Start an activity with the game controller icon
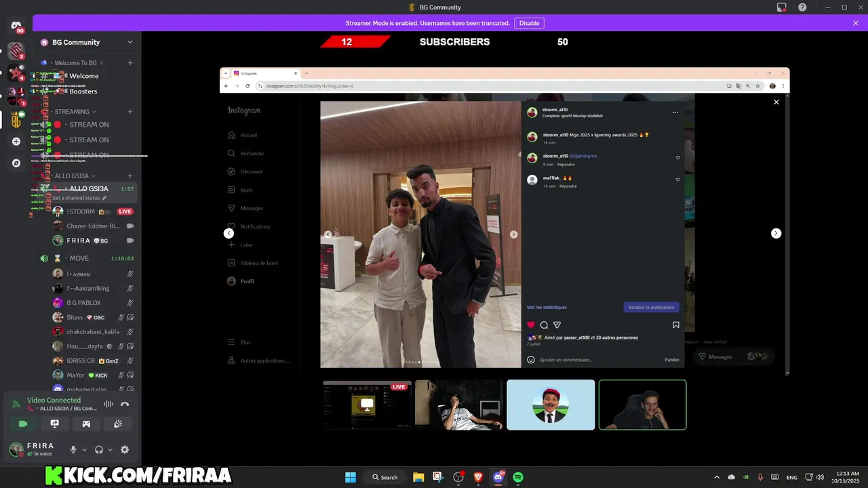The height and width of the screenshot is (488, 868). tap(86, 424)
